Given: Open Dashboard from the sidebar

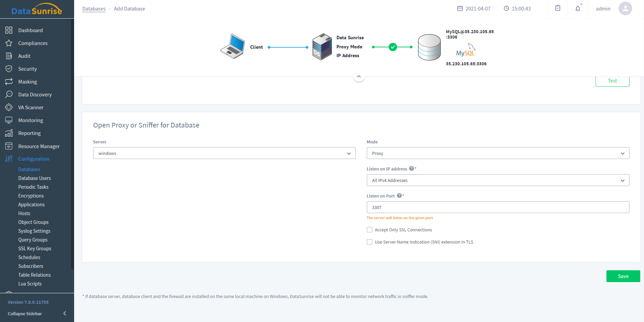Looking at the screenshot, I should (30, 30).
